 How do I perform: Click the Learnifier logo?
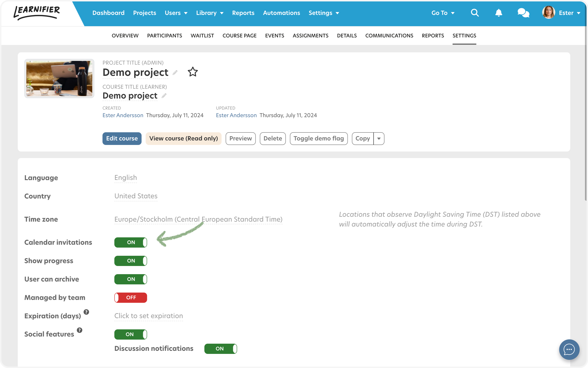click(37, 13)
